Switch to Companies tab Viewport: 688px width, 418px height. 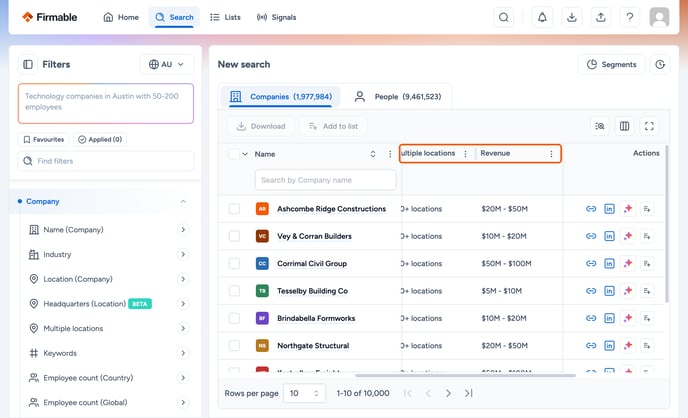tap(281, 96)
